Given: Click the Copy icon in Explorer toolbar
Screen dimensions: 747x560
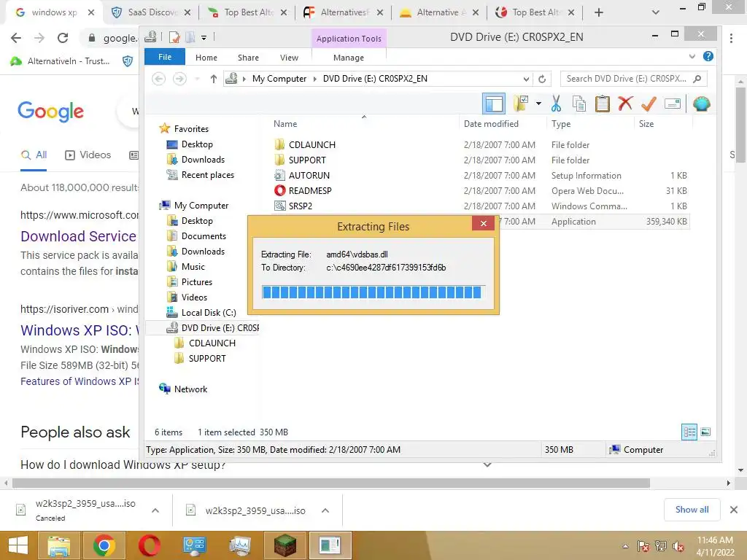Looking at the screenshot, I should pos(578,104).
